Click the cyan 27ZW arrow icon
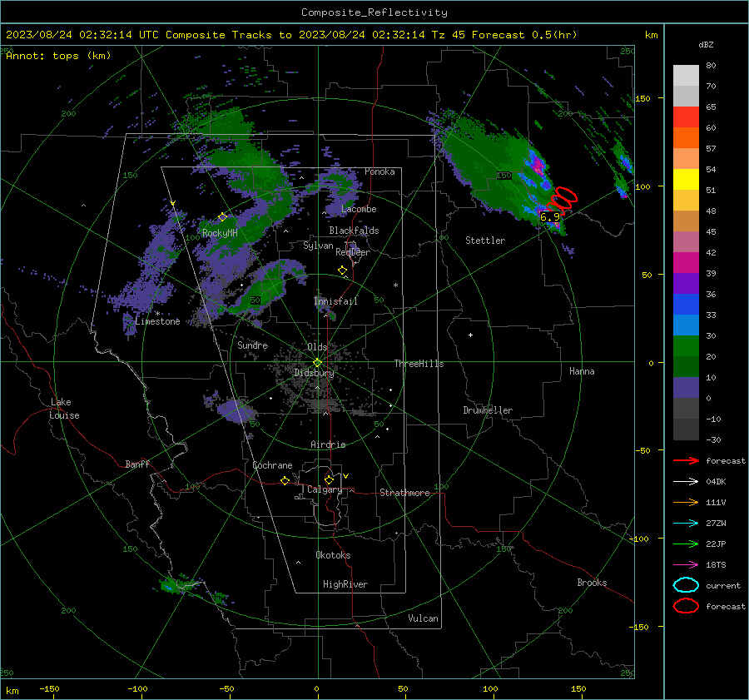 pyautogui.click(x=686, y=524)
